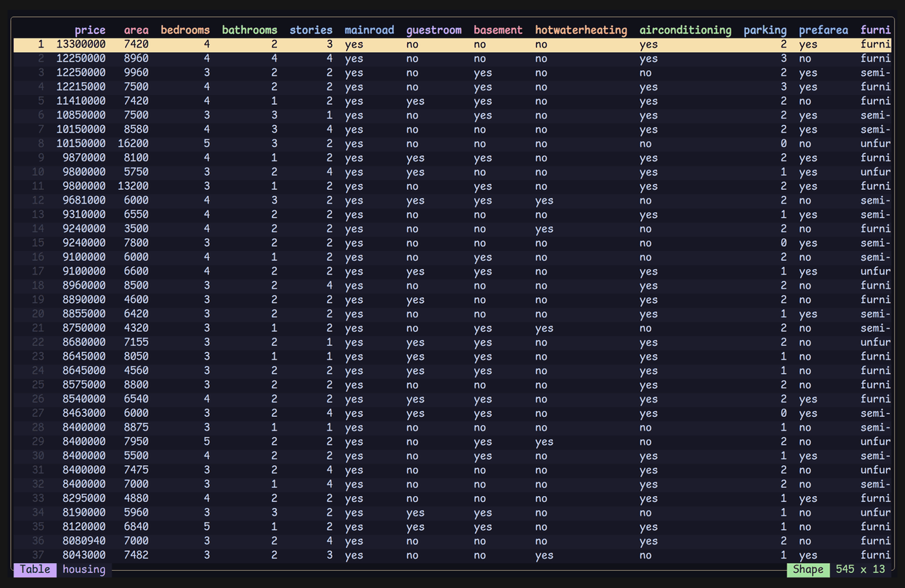
Task: Click the "545 x 13" shape value
Action: point(861,569)
